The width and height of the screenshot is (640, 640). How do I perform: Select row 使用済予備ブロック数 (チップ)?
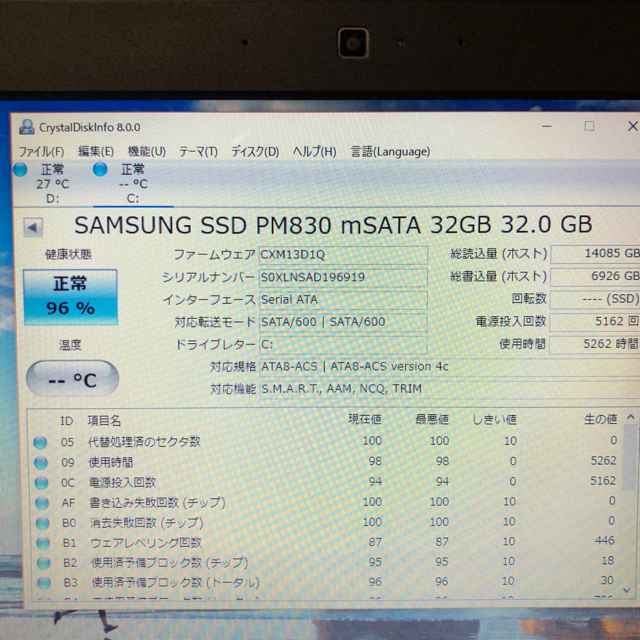pos(327,562)
